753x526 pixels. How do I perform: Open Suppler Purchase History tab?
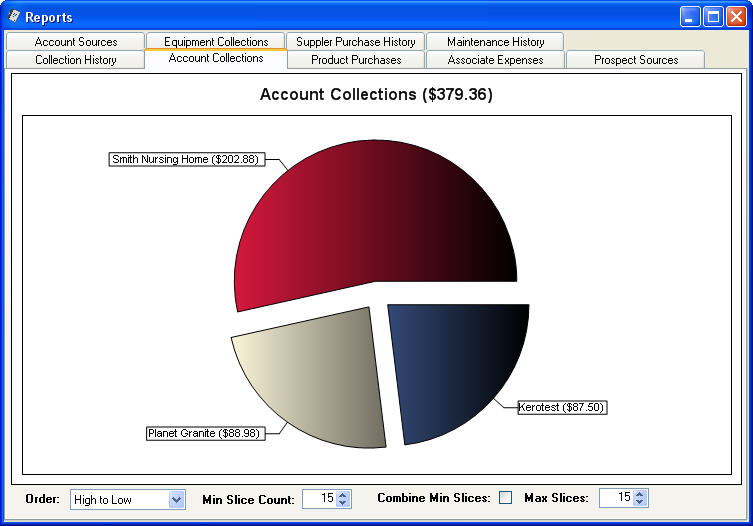(x=355, y=42)
